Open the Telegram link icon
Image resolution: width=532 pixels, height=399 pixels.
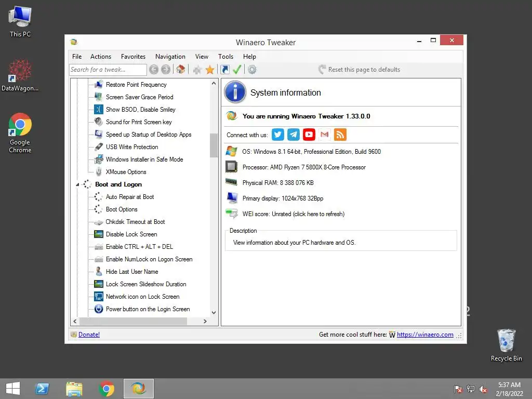click(x=294, y=135)
